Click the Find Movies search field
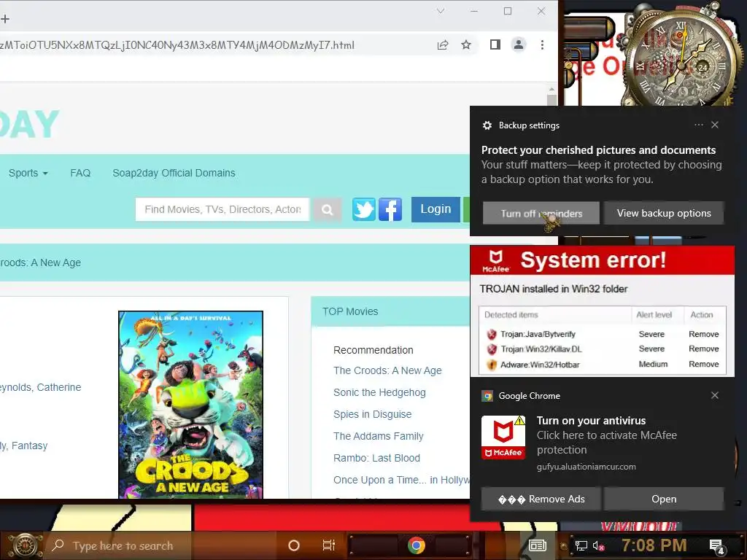Viewport: 747px width, 560px height. [222, 209]
